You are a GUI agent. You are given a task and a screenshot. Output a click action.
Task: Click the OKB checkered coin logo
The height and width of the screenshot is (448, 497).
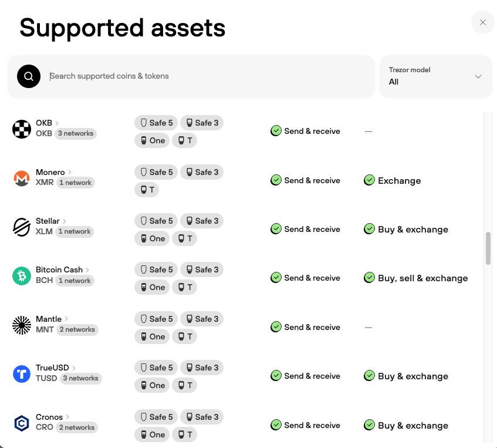(x=22, y=129)
